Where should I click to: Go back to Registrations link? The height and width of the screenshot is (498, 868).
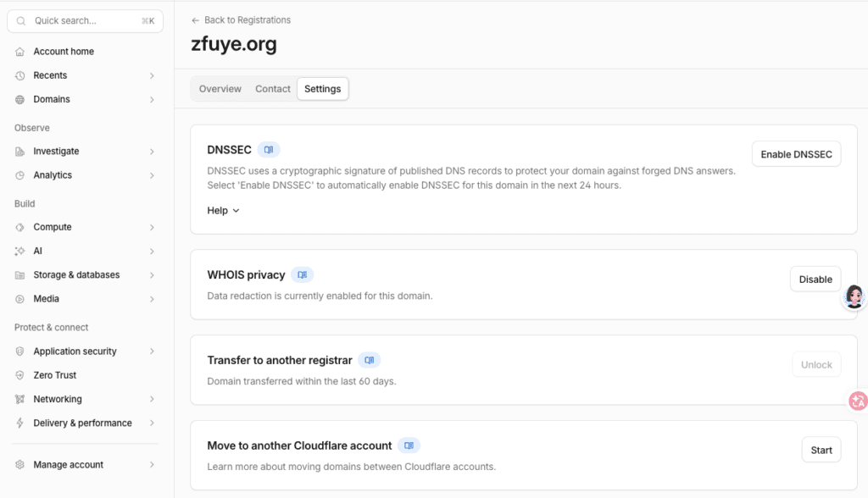coord(242,20)
